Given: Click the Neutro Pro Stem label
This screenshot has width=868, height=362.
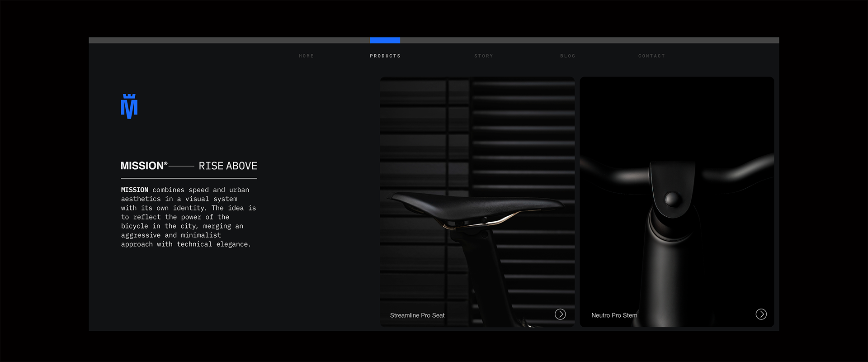Looking at the screenshot, I should 614,315.
